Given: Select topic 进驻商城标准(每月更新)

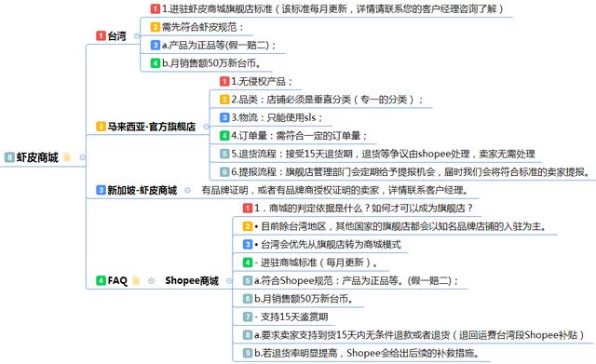Looking at the screenshot, I should tap(316, 263).
